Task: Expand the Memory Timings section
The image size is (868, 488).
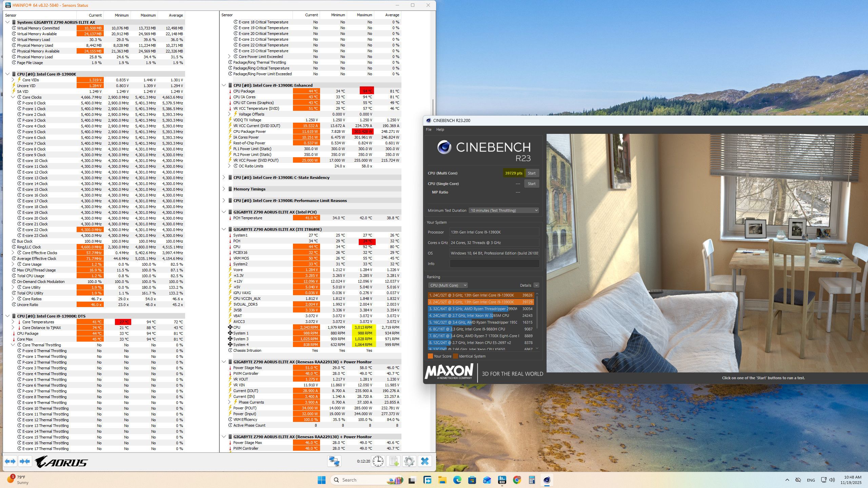Action: tap(224, 189)
